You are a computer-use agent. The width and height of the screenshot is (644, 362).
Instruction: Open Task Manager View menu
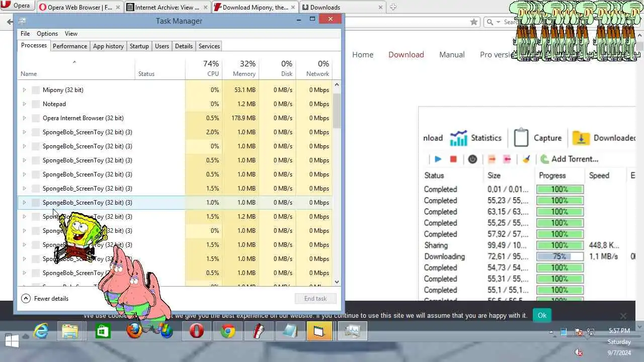pos(71,34)
